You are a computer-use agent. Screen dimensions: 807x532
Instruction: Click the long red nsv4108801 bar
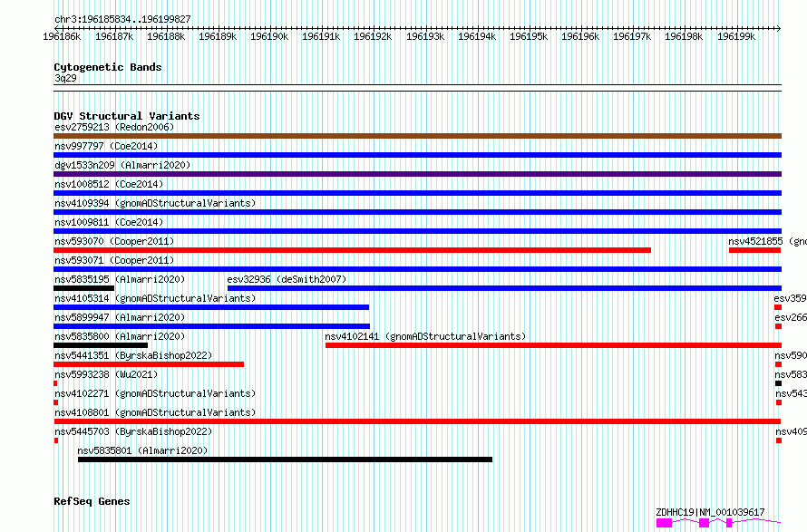(x=417, y=421)
